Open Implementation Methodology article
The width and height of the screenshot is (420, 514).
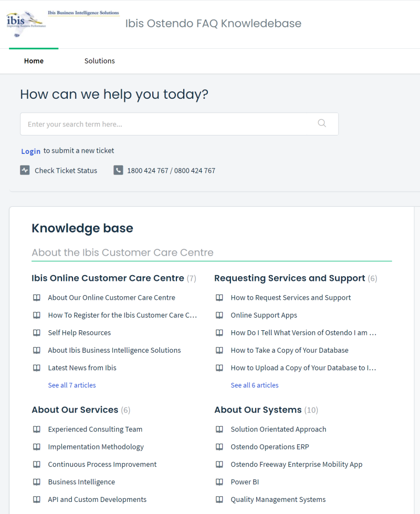point(96,447)
